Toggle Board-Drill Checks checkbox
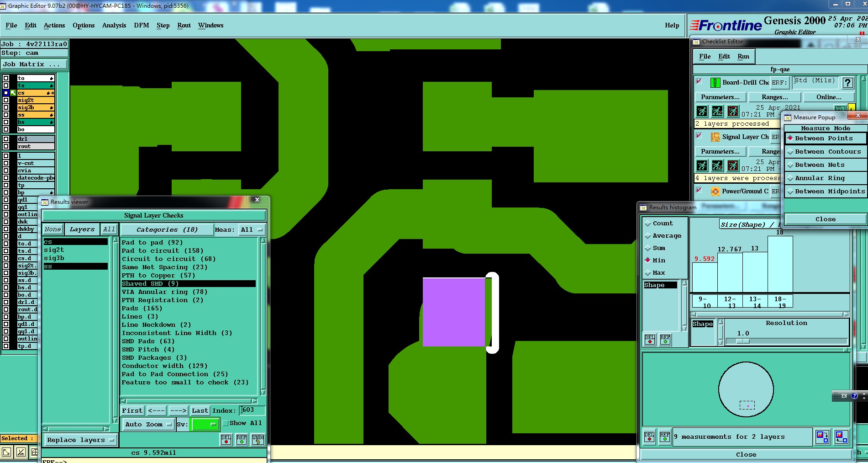This screenshot has height=463, width=868. pos(699,81)
